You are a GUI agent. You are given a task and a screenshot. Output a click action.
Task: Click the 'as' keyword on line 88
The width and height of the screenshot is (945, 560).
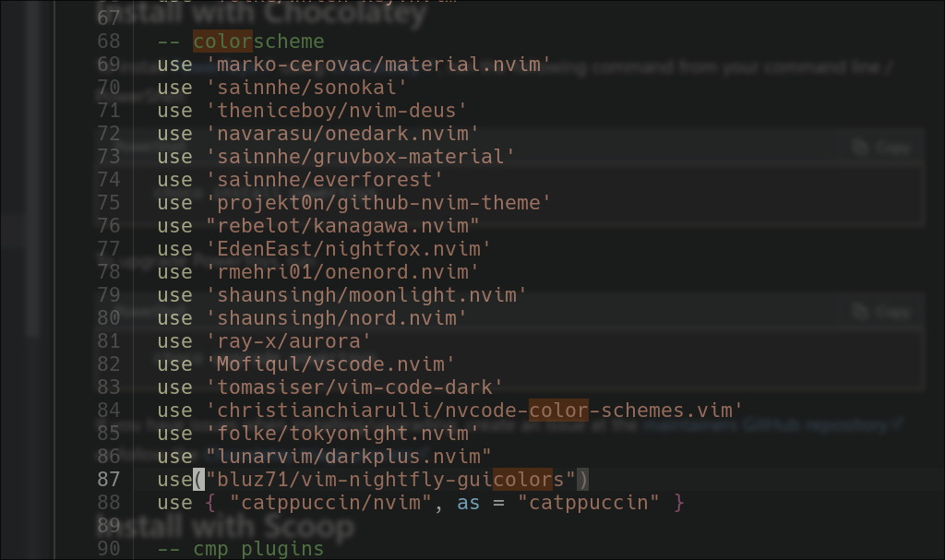468,502
